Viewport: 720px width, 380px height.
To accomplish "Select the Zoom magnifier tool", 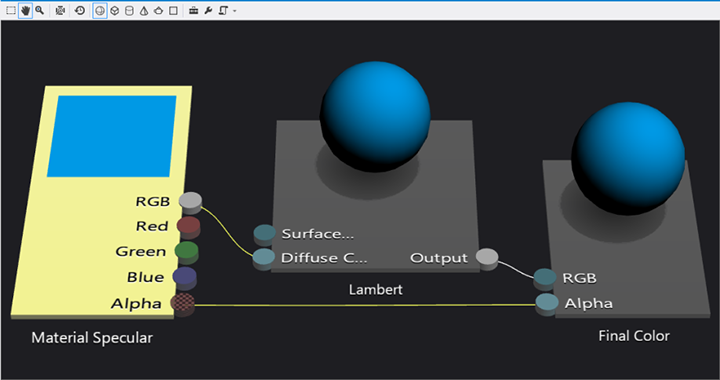I will tap(40, 10).
